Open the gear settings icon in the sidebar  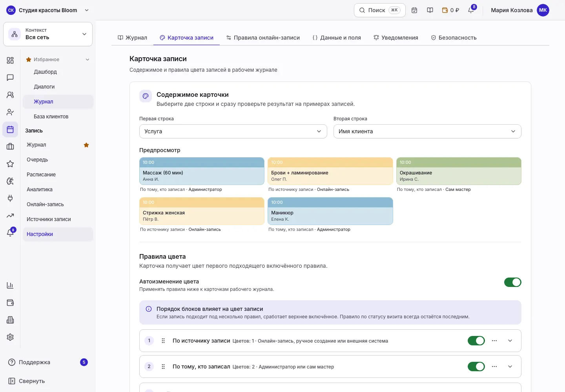pos(10,337)
